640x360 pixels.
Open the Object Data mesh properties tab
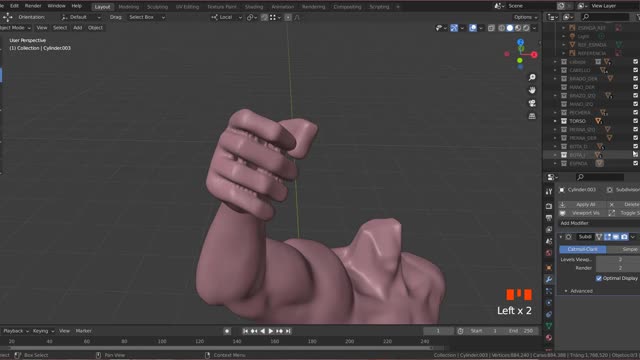(x=549, y=326)
